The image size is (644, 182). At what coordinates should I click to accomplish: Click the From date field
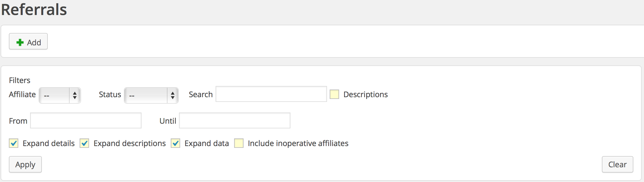[86, 120]
